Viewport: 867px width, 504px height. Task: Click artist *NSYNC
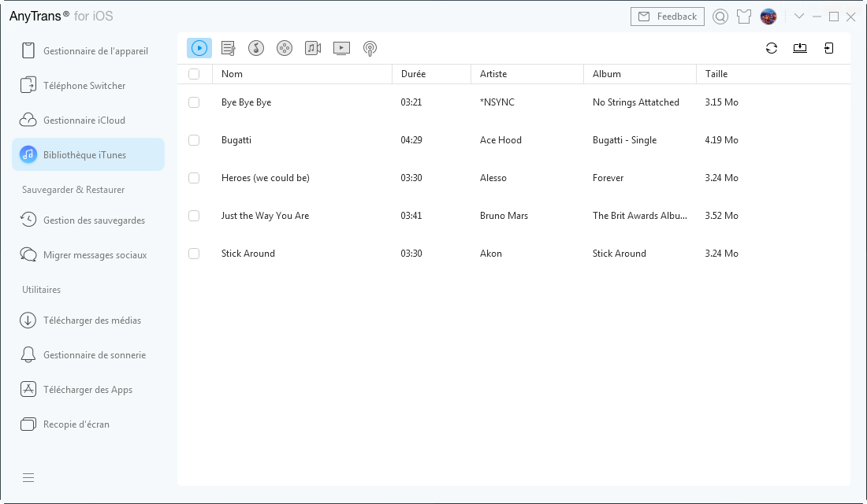point(497,102)
